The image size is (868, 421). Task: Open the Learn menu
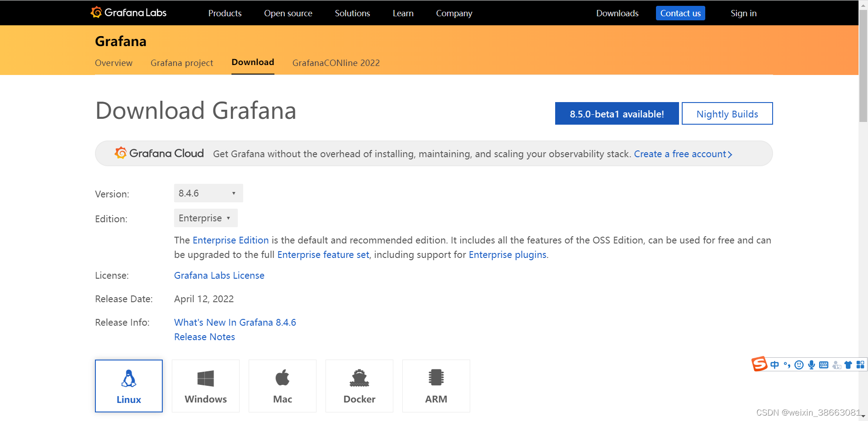tap(403, 14)
